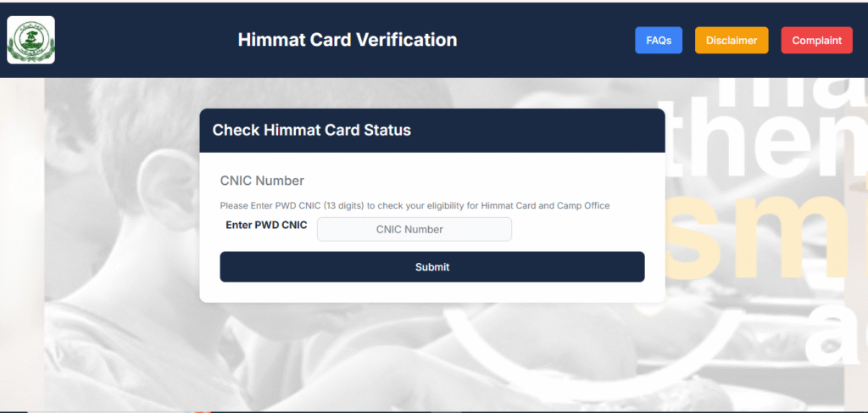Image resolution: width=868 pixels, height=413 pixels.
Task: Focus the CNIC Number input field
Action: [414, 229]
